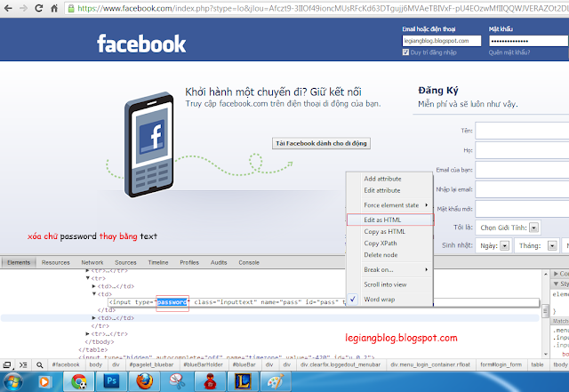Open Windows Media Player from taskbar
The width and height of the screenshot is (569, 392).
click(x=44, y=382)
